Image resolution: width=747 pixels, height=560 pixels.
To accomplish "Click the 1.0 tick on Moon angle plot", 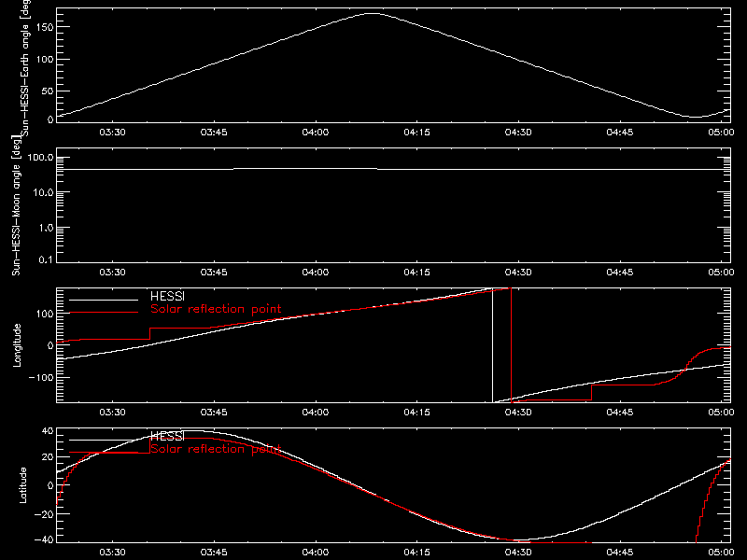I will point(46,228).
